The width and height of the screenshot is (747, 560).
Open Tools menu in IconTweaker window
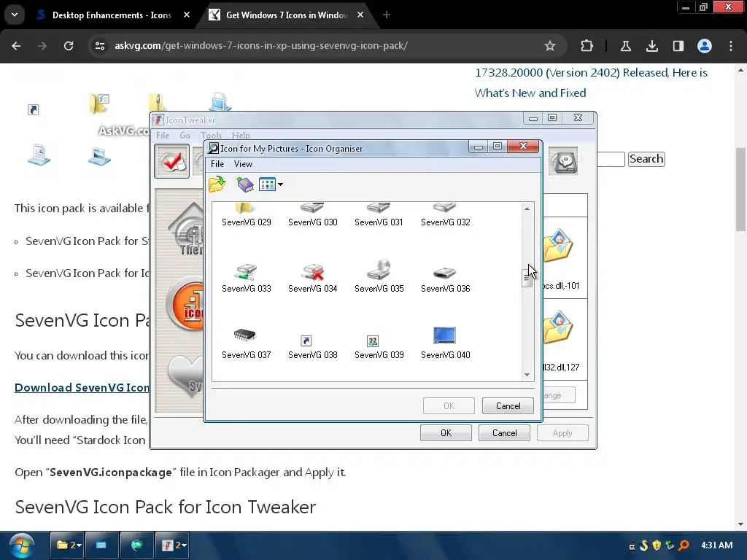pos(211,135)
